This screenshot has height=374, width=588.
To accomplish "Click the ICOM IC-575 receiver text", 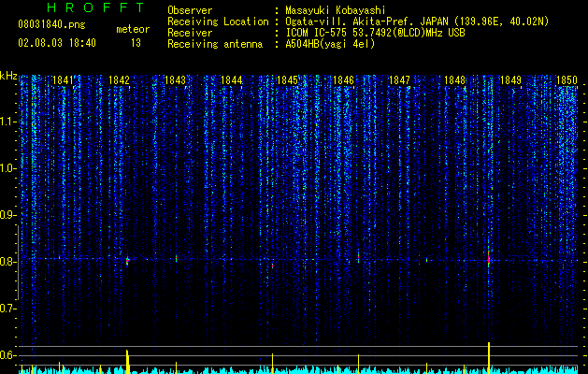I will click(375, 33).
